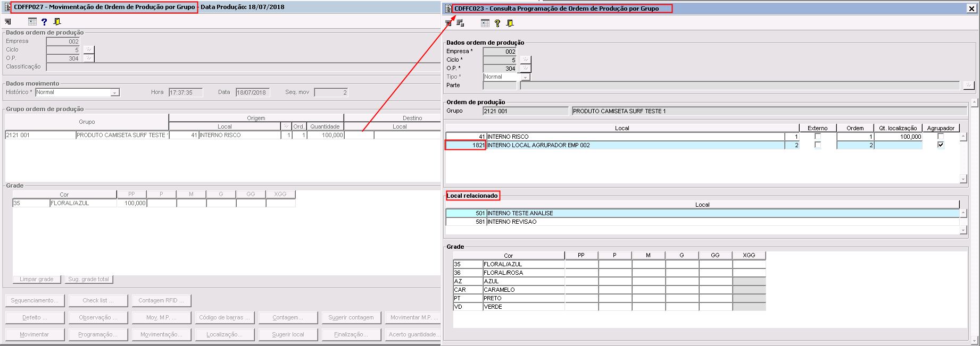Click the Sug. grade total button
Viewport: 980px width, 346px height.
click(88, 279)
